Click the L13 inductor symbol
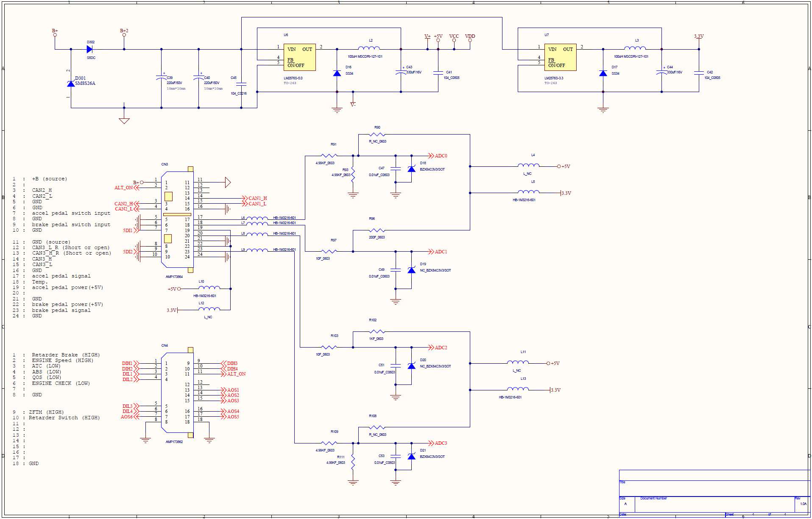 [518, 388]
